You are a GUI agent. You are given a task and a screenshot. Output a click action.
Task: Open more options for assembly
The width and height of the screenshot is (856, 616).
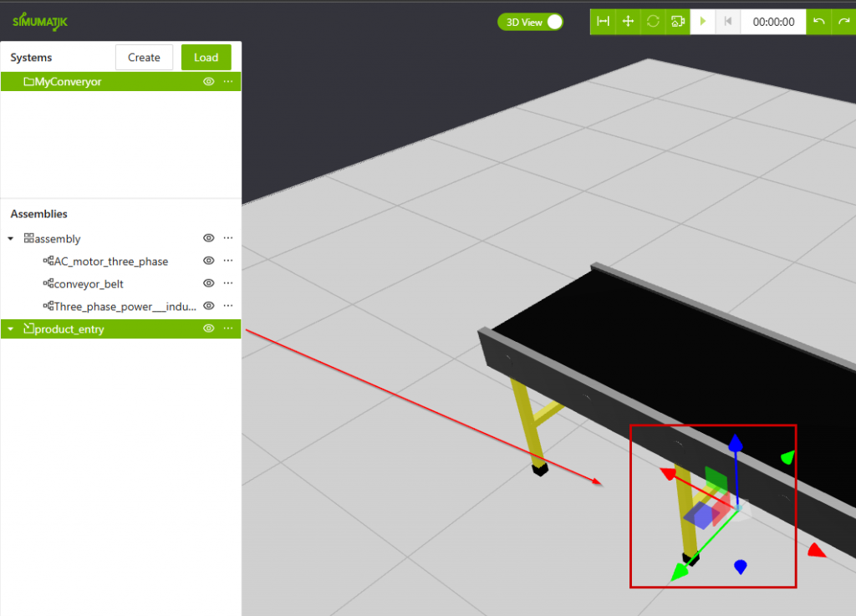228,238
